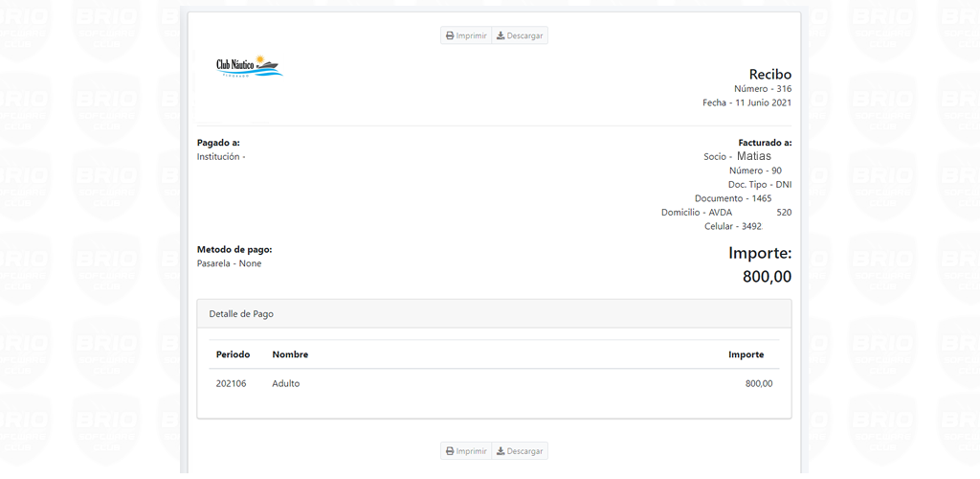The height and width of the screenshot is (479, 980).
Task: Click the Club Náutico logo
Action: coord(250,66)
